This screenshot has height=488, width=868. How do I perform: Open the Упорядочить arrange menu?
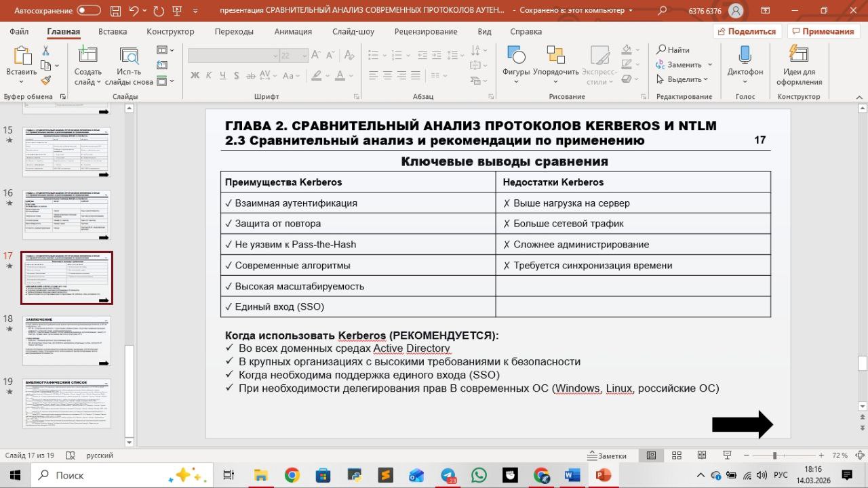555,66
